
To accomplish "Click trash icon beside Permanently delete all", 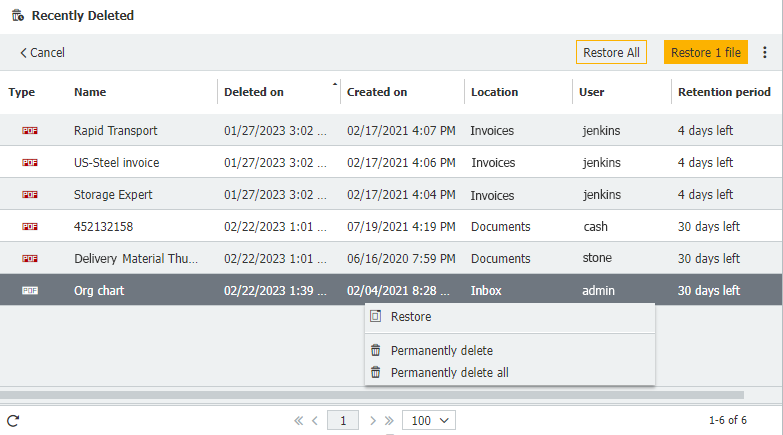I will pos(376,373).
